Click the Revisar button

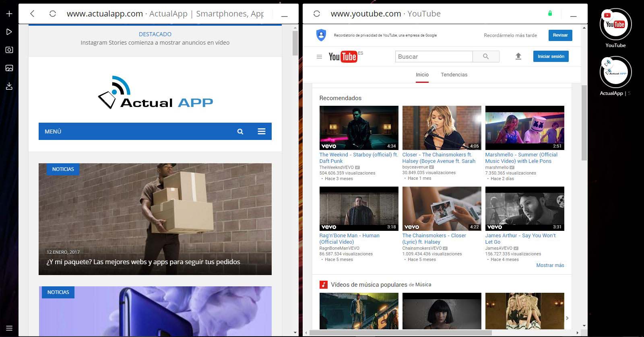(560, 35)
